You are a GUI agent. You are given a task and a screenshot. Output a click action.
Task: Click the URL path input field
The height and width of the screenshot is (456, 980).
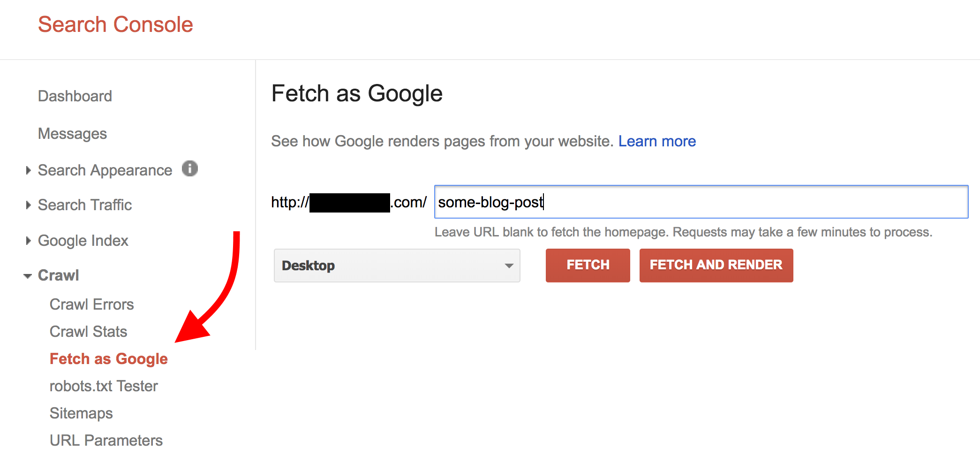coord(701,202)
